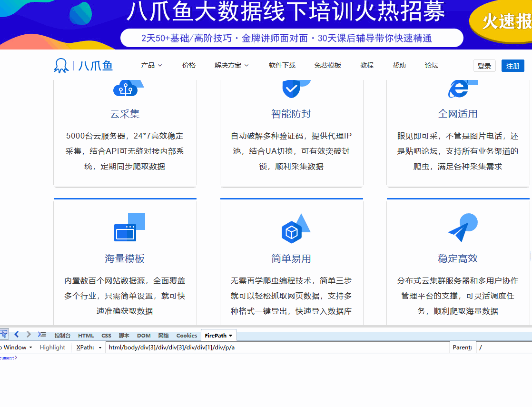This screenshot has height=407, width=532.
Task: Open the XPath selector type dropdown
Action: (100, 347)
